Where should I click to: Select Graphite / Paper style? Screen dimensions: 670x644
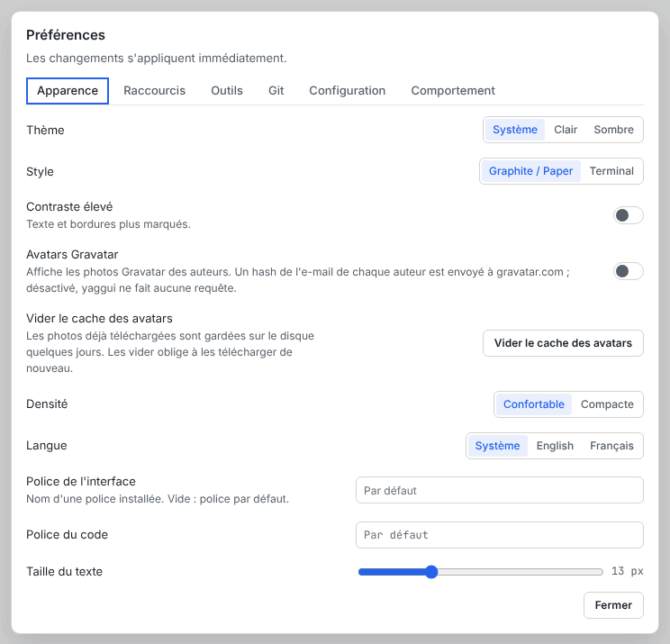(530, 171)
